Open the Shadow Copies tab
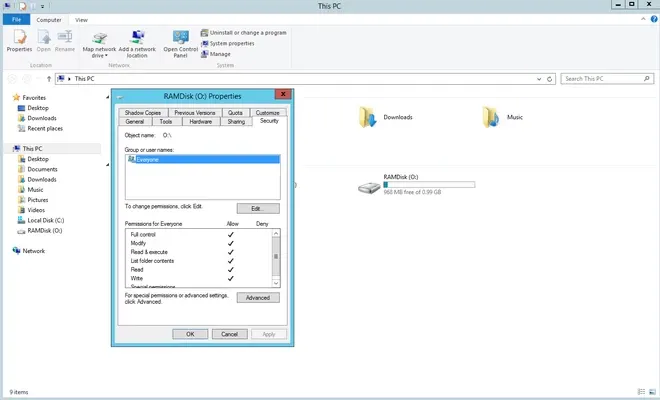The image size is (660, 400). point(142,113)
